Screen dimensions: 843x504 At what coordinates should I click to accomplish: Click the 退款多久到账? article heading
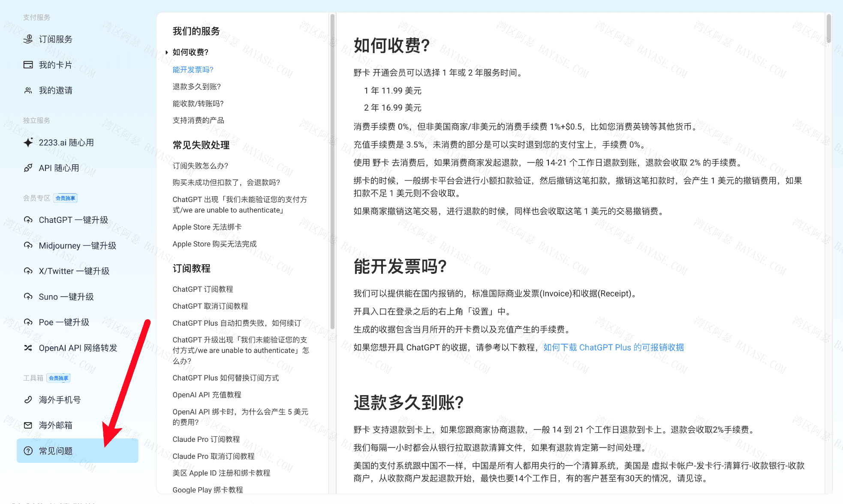409,402
